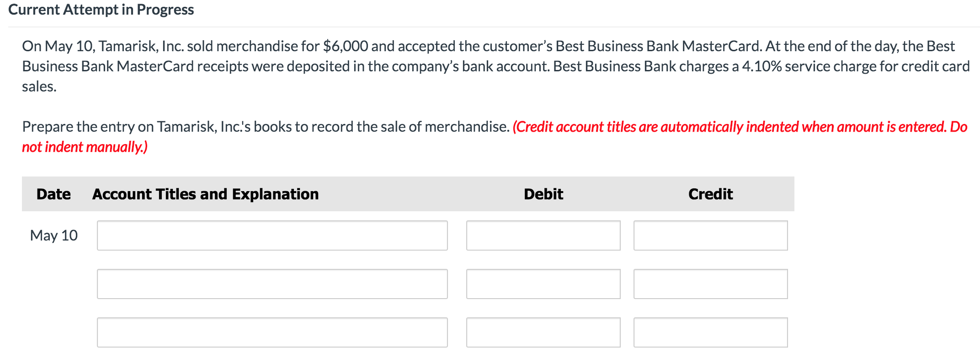
Task: Click the Account Titles and Explanation header
Action: click(205, 193)
